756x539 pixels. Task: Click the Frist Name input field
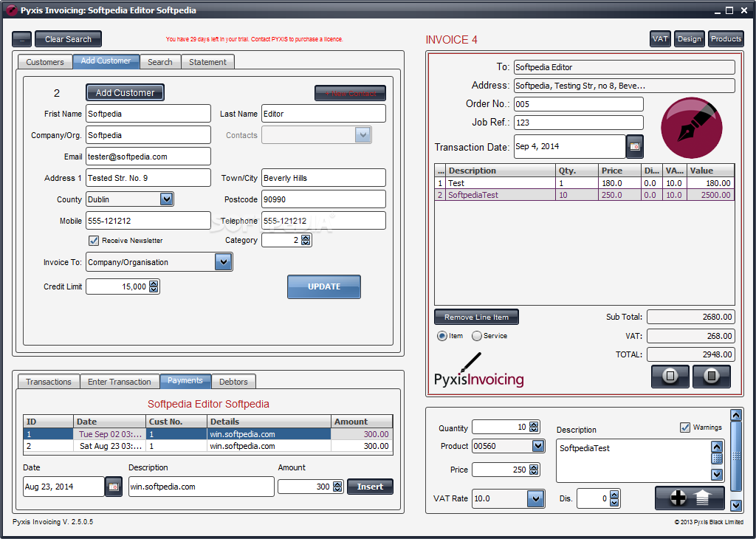148,114
